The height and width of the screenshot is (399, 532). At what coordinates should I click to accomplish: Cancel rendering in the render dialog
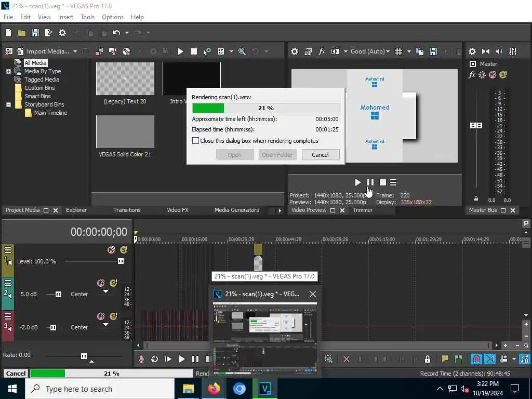320,155
